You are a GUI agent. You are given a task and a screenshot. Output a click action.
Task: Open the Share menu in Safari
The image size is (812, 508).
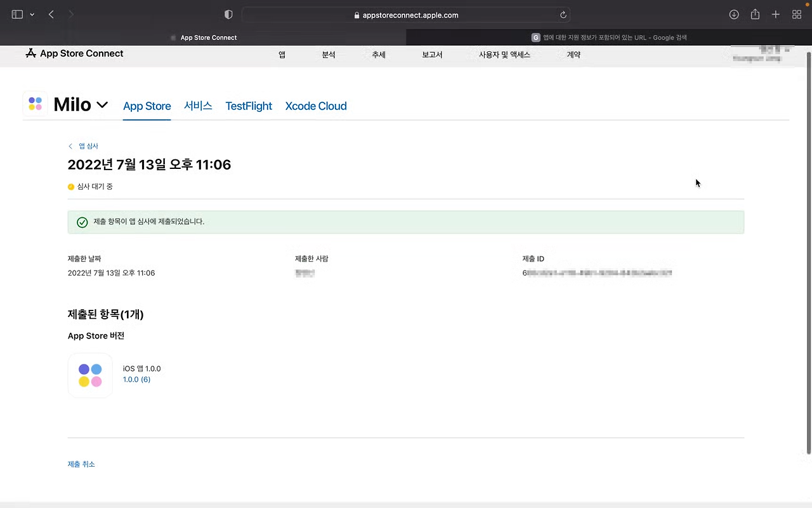(x=755, y=15)
